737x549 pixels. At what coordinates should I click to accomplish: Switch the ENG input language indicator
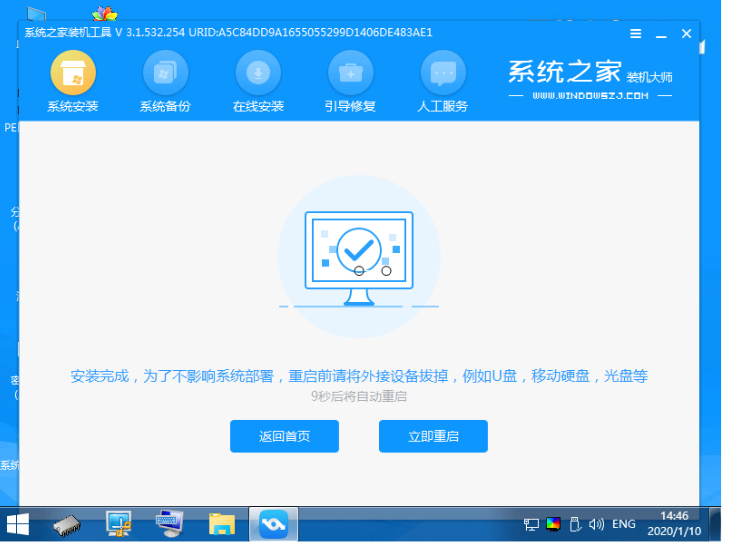tap(624, 524)
